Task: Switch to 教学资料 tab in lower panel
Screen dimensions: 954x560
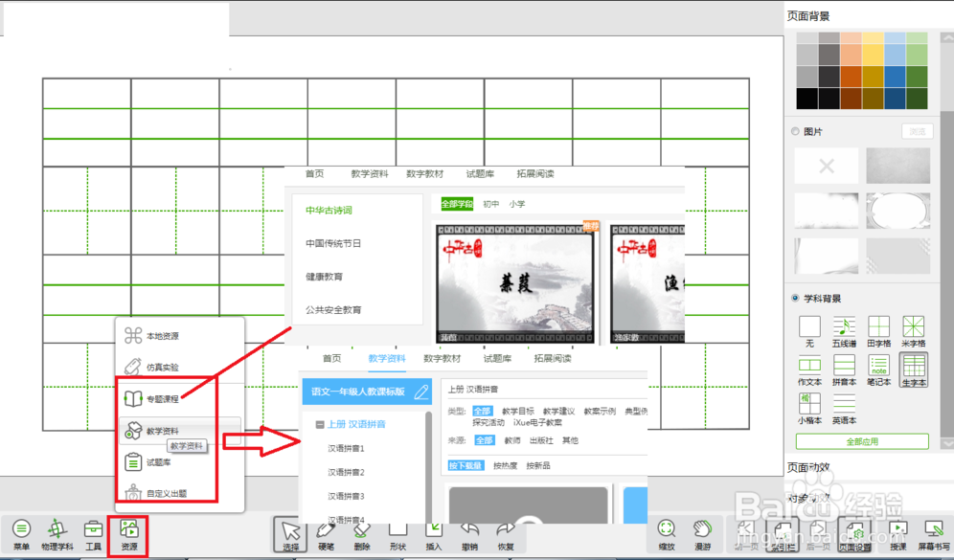Action: coord(386,359)
